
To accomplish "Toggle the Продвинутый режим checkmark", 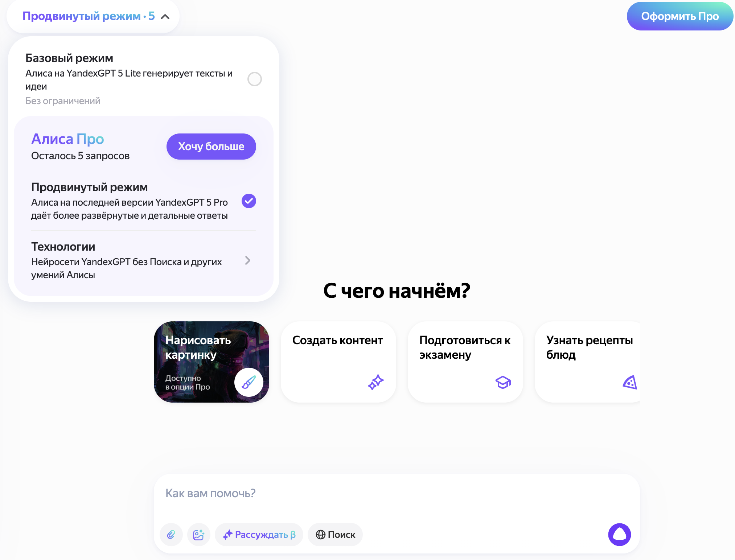I will [249, 201].
